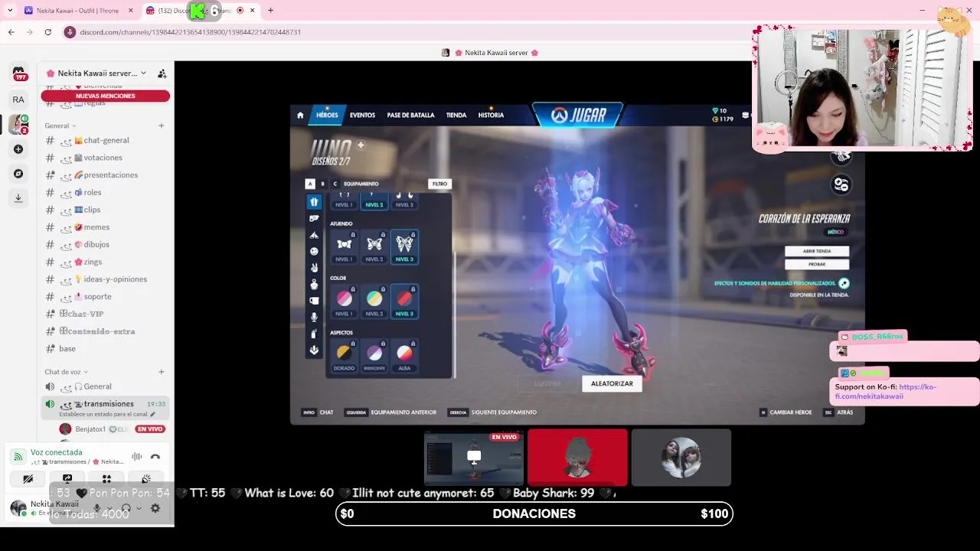Disconnect from voice call
This screenshot has height=551, width=980.
(x=155, y=457)
